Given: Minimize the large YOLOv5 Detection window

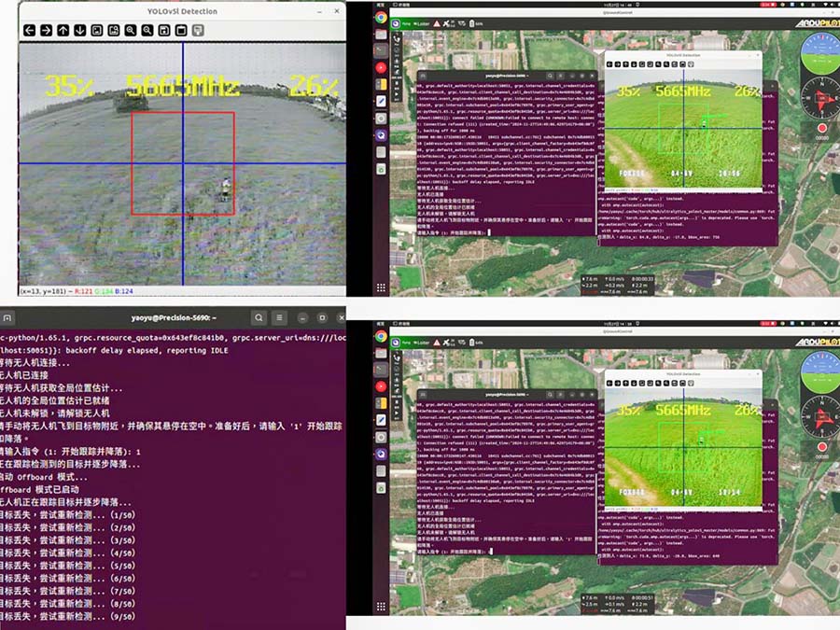Looking at the screenshot, I should (318, 11).
